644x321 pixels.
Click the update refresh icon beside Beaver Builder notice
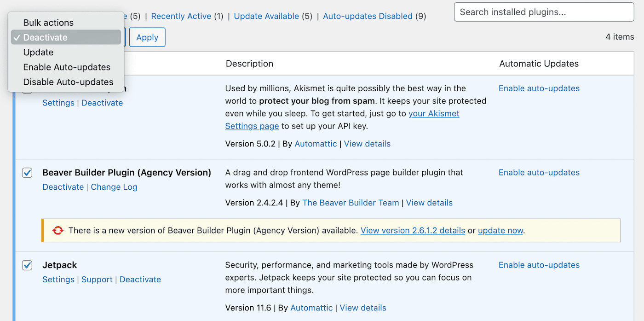click(x=57, y=230)
